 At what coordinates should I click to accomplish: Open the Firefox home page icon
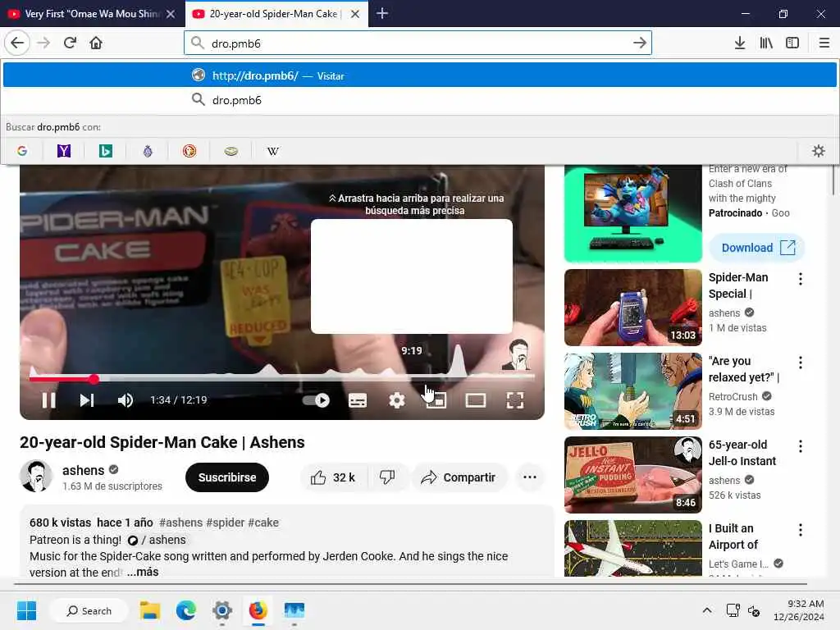point(96,43)
